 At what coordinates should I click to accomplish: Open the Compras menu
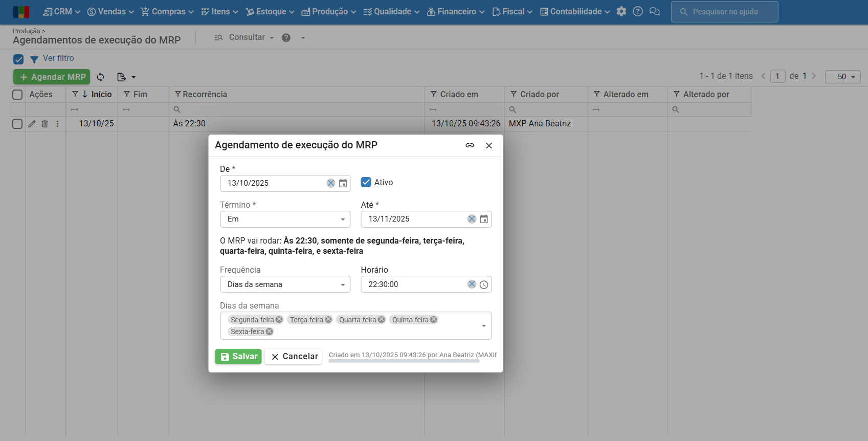(x=167, y=12)
